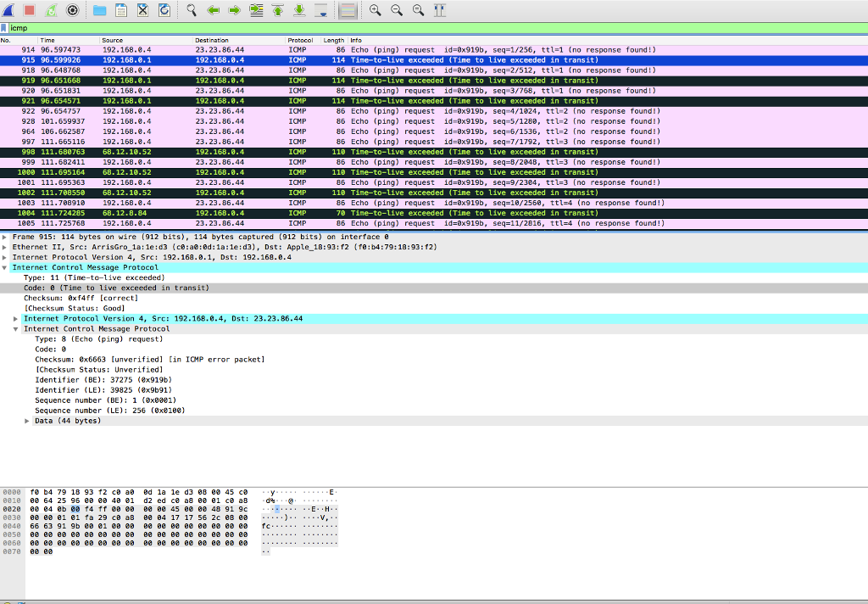The width and height of the screenshot is (868, 604).
Task: Expand the Data (44 bytes) field
Action: [26, 420]
